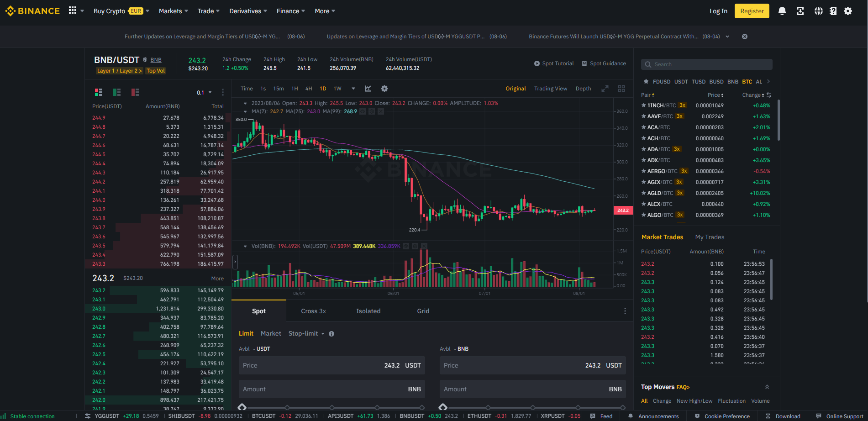Open multi-chart grid layout
Screen dimensions: 868x421
tap(621, 89)
